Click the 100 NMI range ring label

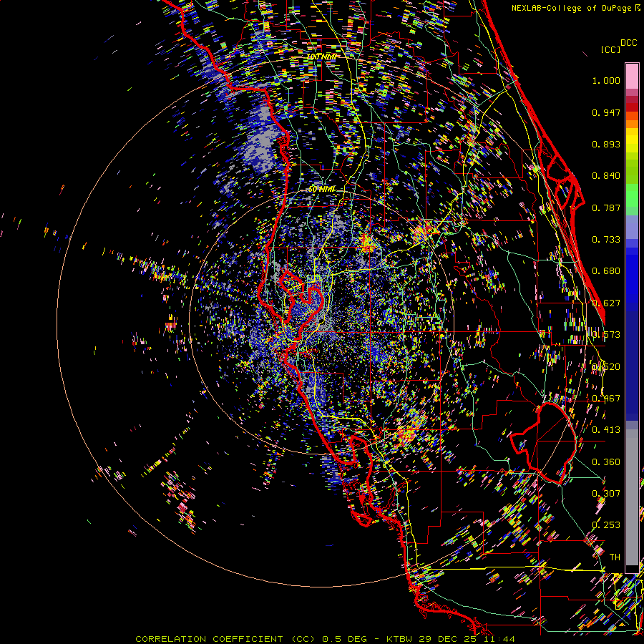[321, 57]
